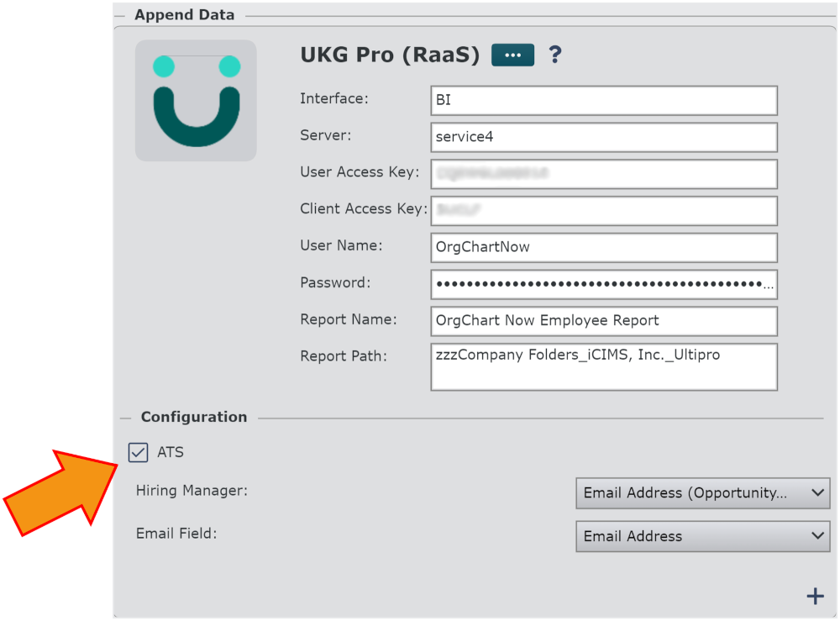Click into the User Access Key field

coord(604,174)
